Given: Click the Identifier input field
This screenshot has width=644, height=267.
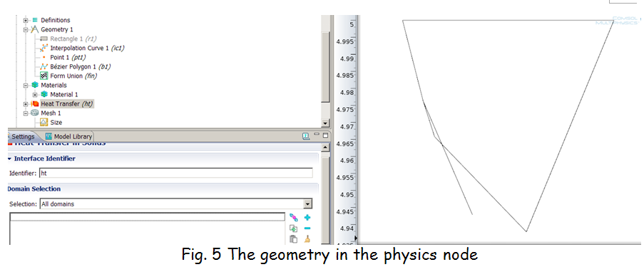Looking at the screenshot, I should 175,173.
